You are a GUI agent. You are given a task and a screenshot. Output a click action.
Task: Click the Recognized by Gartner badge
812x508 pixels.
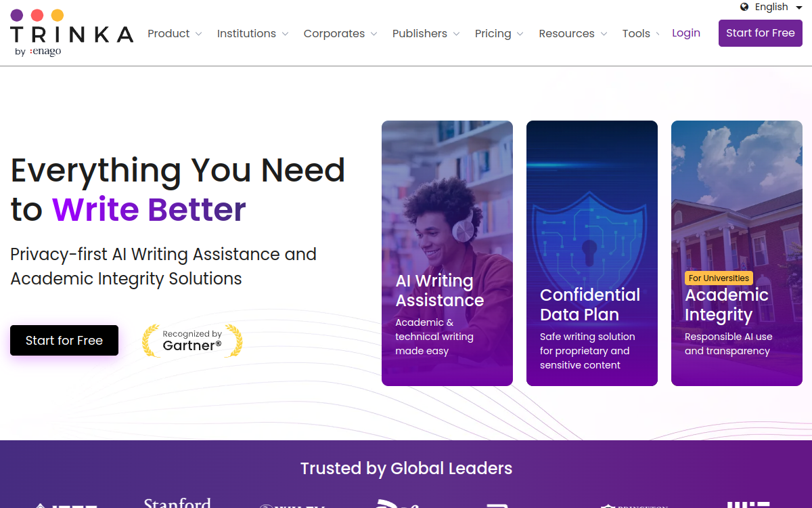click(192, 340)
